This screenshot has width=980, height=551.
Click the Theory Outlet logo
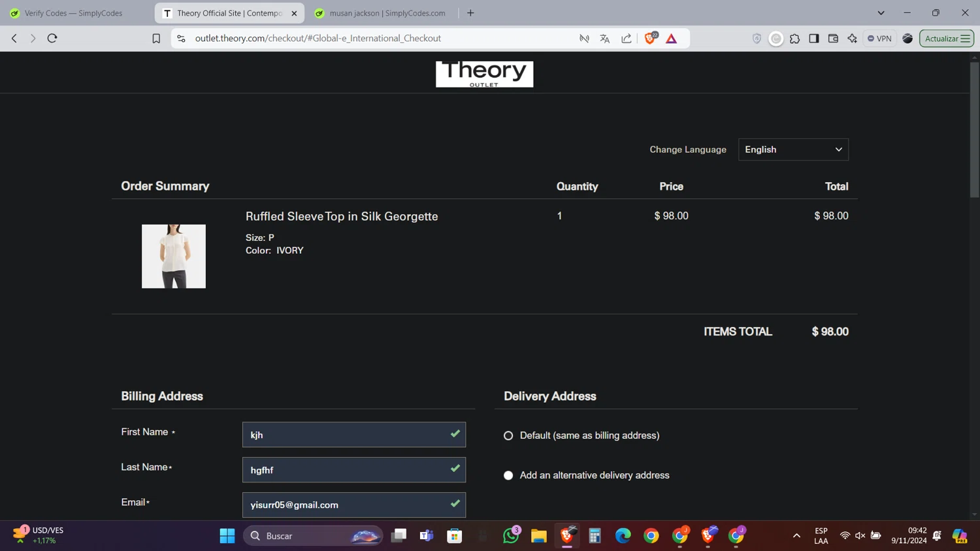click(x=484, y=74)
